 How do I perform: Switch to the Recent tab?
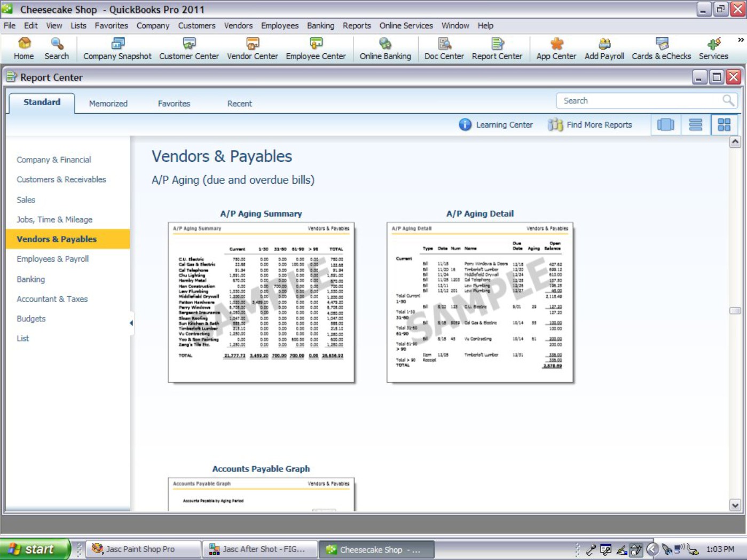click(239, 104)
